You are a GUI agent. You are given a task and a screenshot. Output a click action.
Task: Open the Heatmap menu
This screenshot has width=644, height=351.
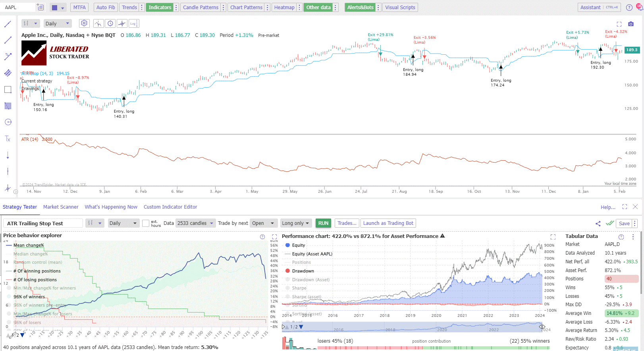(x=284, y=7)
